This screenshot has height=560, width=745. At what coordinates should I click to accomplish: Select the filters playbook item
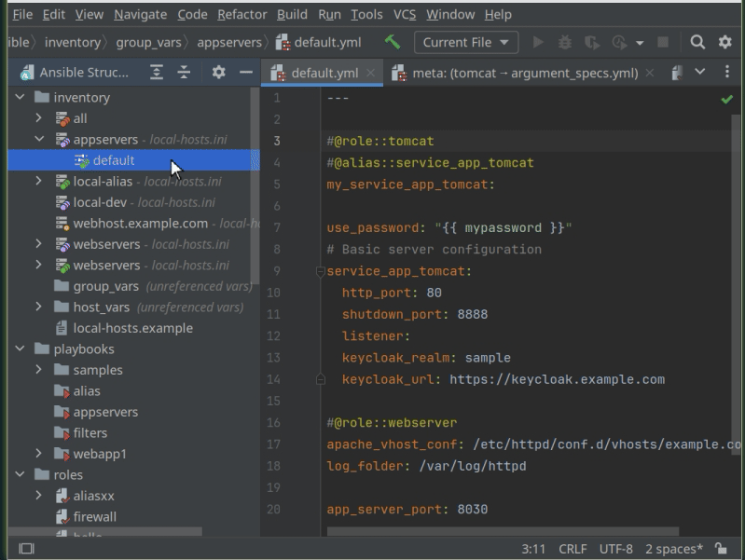coord(90,432)
